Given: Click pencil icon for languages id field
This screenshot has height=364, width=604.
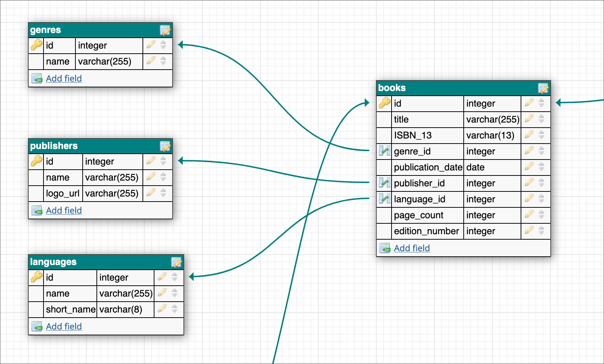Looking at the screenshot, I should pos(162,277).
